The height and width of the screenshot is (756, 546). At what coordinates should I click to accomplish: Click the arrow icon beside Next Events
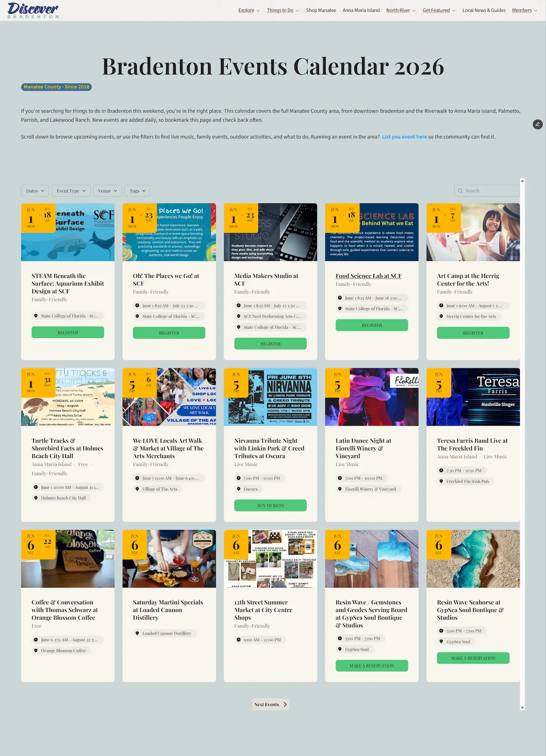285,704
